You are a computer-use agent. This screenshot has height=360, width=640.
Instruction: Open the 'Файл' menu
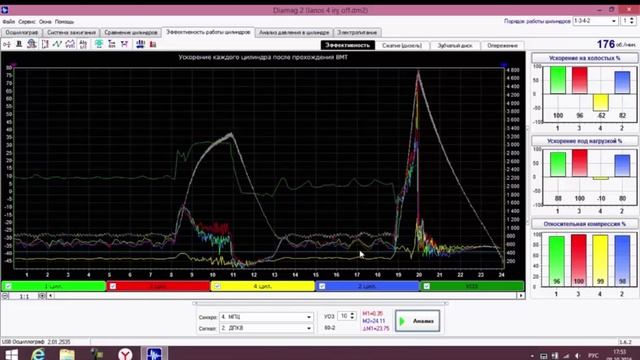8,22
